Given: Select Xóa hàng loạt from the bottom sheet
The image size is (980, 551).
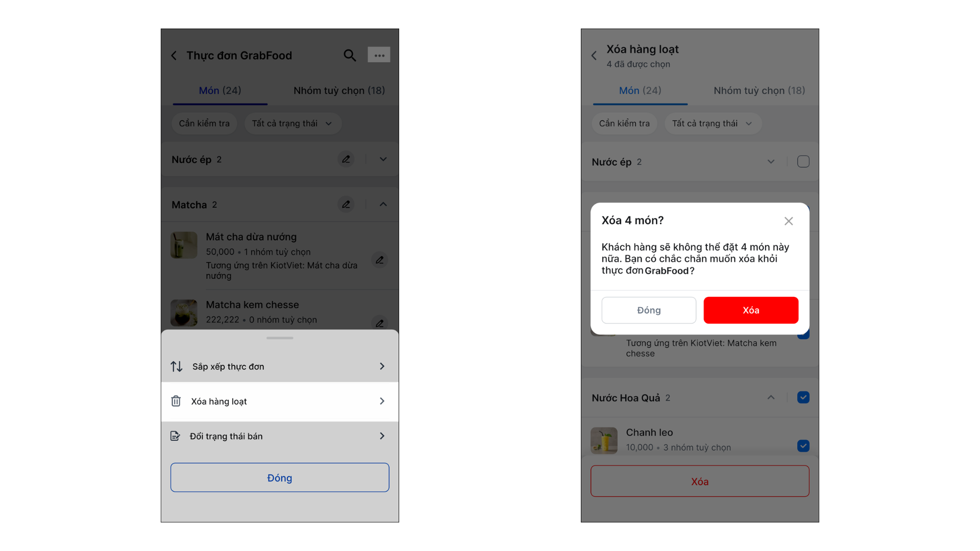Looking at the screenshot, I should point(280,402).
